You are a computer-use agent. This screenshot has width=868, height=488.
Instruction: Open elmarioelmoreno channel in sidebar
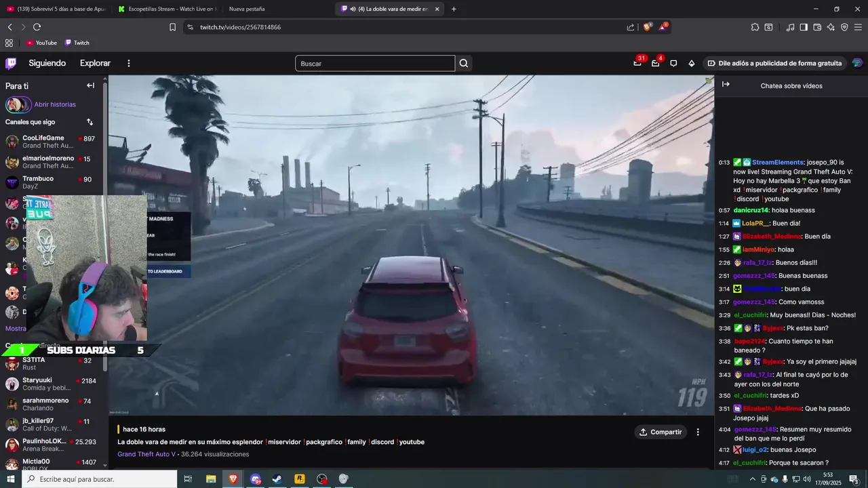tap(51, 162)
